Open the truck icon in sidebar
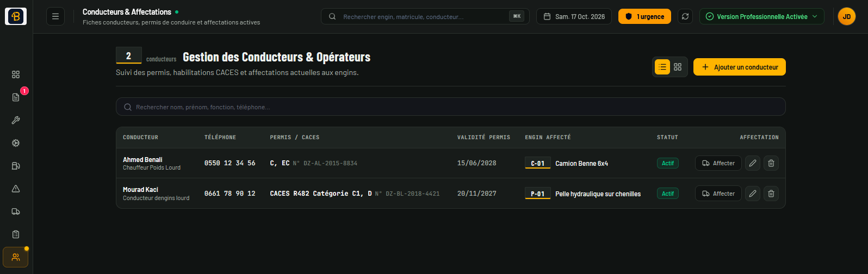The image size is (868, 274). point(16,211)
